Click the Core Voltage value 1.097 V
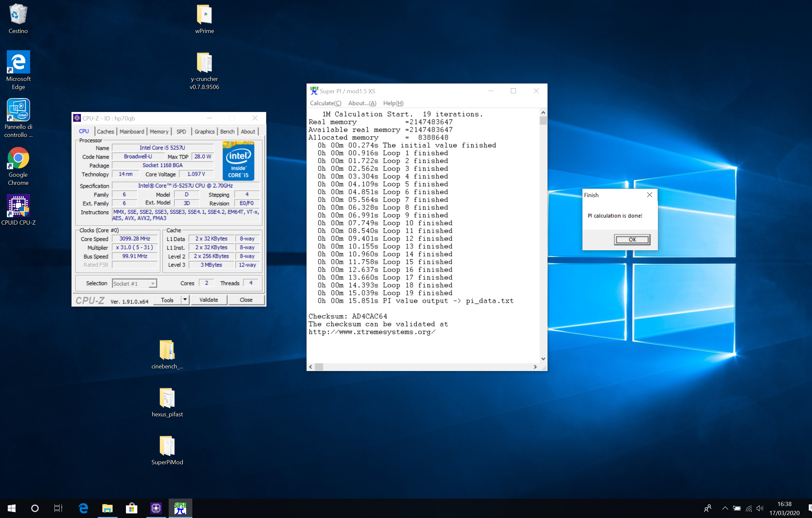 coord(196,174)
